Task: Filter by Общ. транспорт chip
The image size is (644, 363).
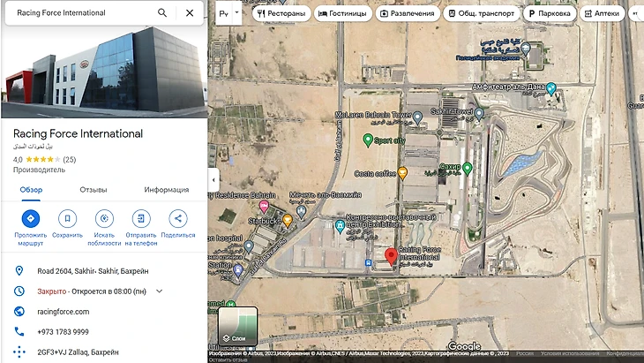Action: (482, 13)
